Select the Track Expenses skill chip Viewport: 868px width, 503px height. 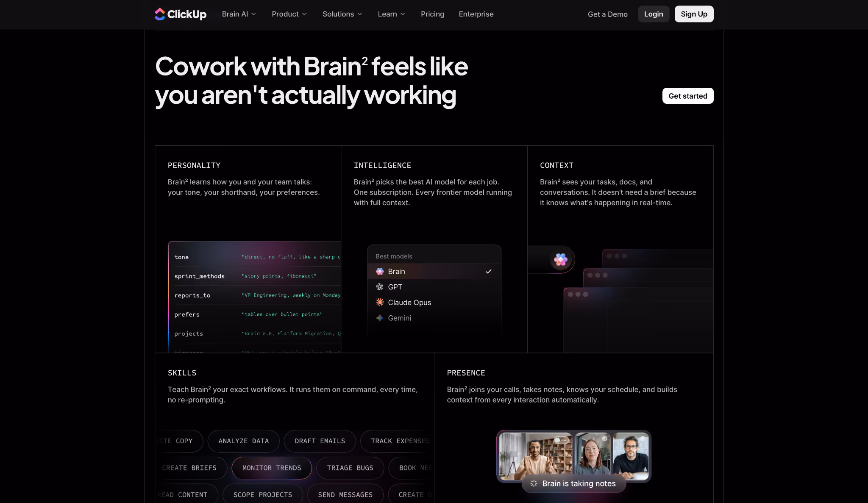pos(397,441)
